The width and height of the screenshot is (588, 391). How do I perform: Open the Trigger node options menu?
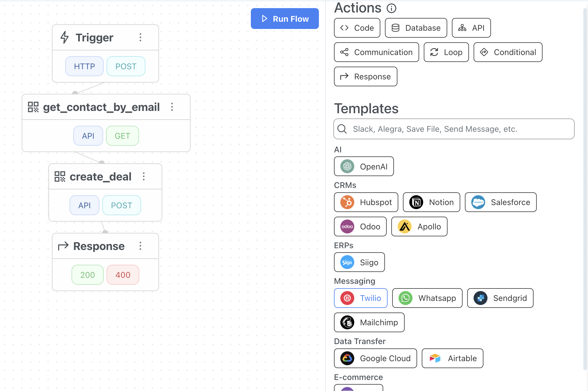(x=140, y=37)
